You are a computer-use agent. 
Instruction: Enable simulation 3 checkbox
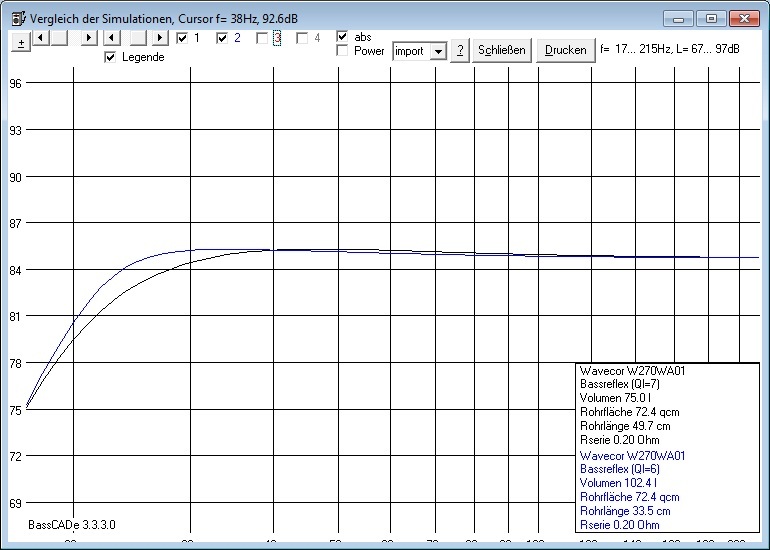tap(262, 38)
